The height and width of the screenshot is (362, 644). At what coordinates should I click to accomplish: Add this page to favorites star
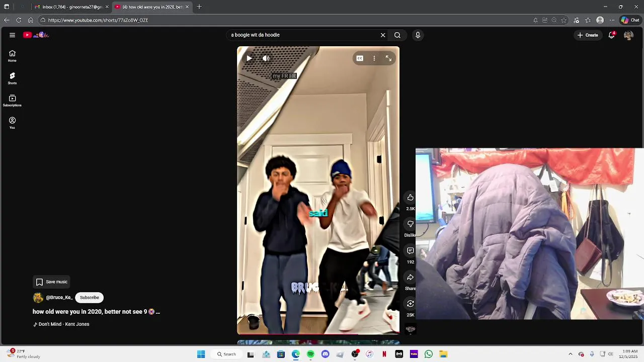point(564,20)
